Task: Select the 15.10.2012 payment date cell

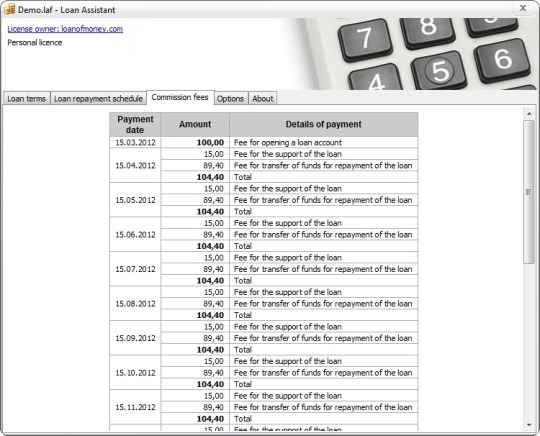Action: 135,373
